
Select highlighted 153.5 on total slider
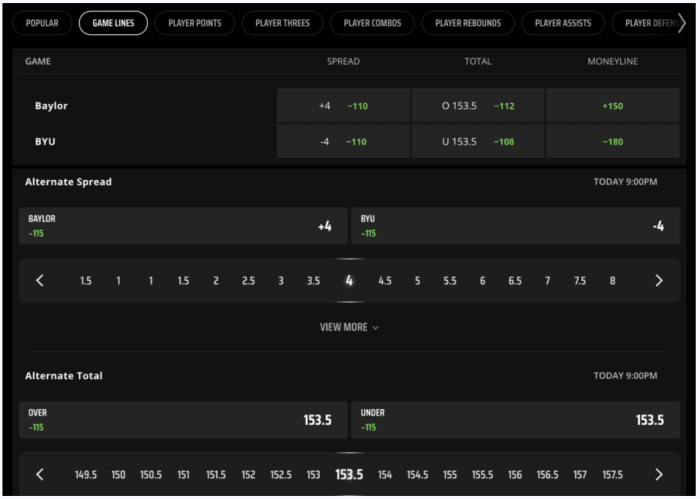click(x=349, y=474)
